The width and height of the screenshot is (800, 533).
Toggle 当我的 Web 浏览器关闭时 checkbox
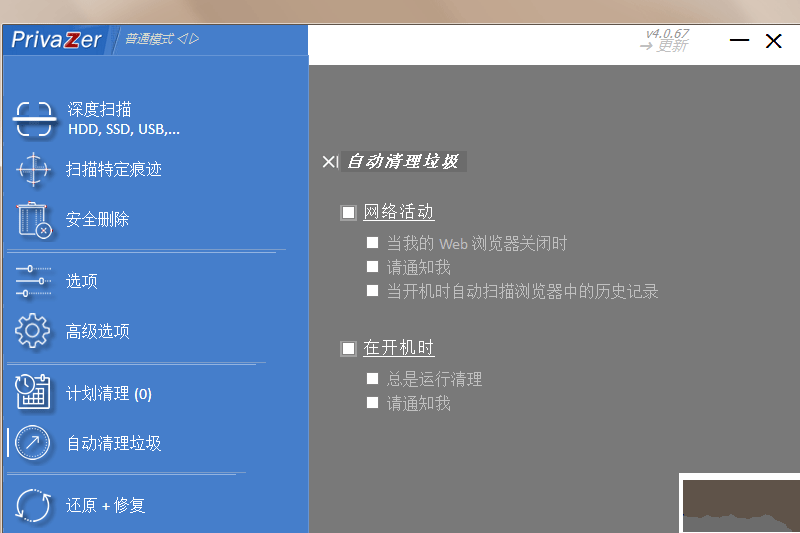(372, 242)
